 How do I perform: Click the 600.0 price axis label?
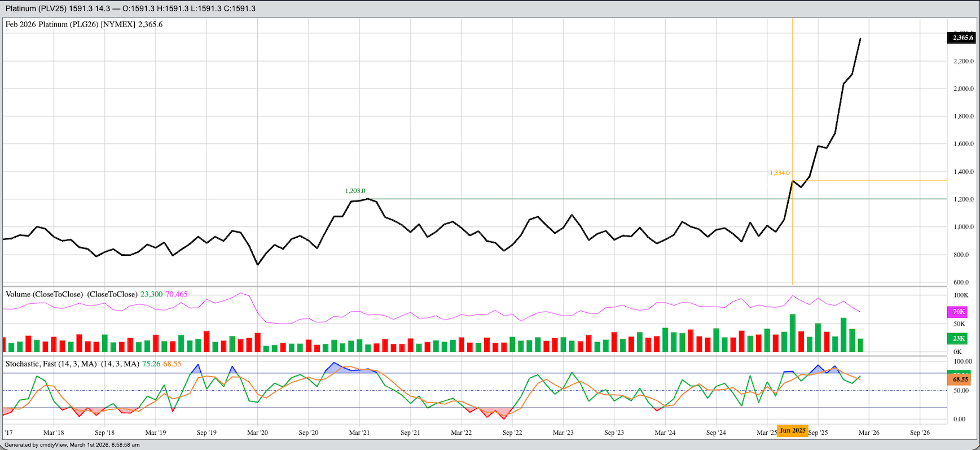coord(961,282)
